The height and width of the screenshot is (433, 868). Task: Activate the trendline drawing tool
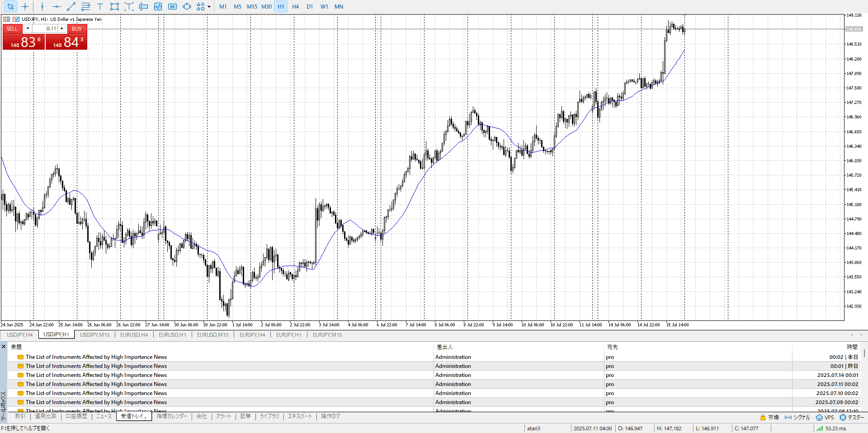coord(71,6)
